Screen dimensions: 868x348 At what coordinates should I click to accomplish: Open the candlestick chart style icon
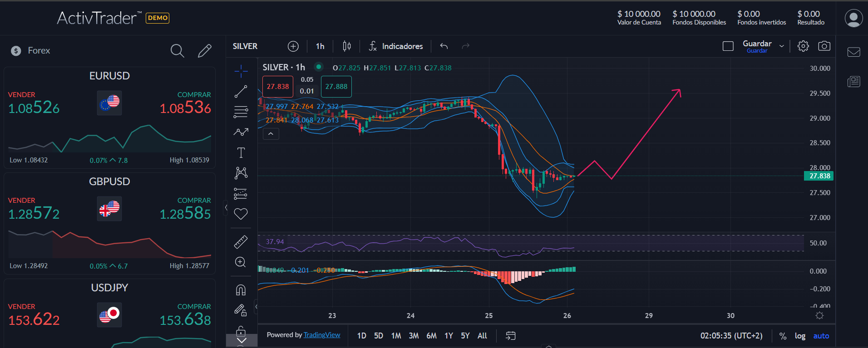[347, 46]
